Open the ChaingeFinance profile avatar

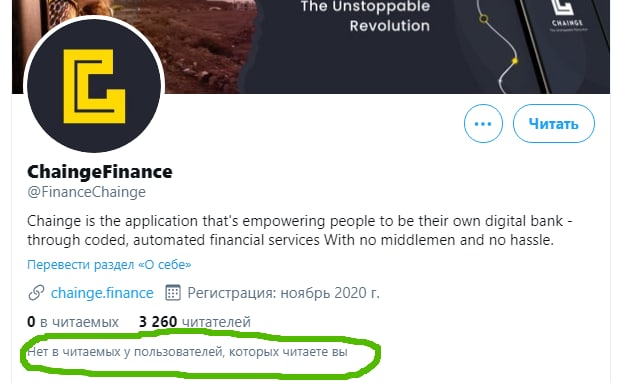(94, 85)
